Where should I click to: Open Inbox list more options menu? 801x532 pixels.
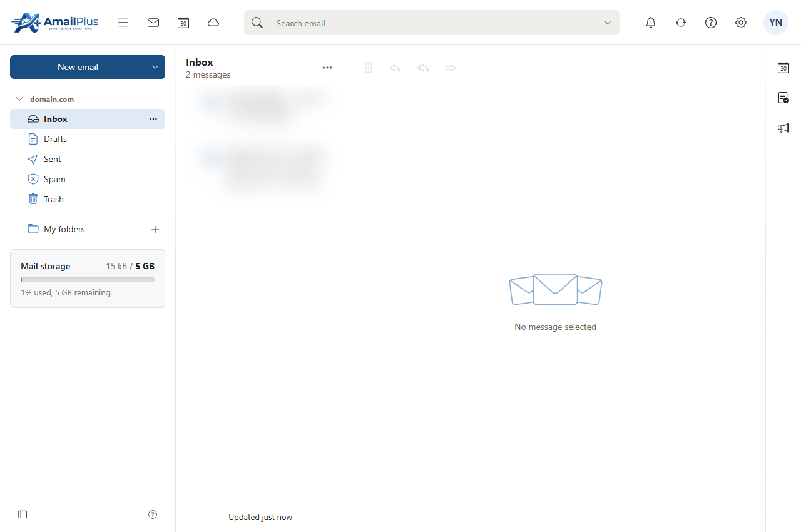(x=327, y=68)
